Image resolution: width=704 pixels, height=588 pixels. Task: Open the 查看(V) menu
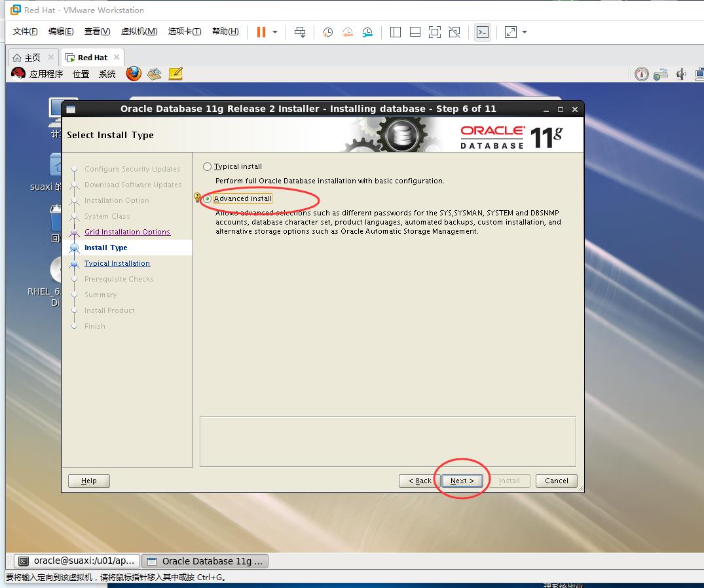pos(98,31)
